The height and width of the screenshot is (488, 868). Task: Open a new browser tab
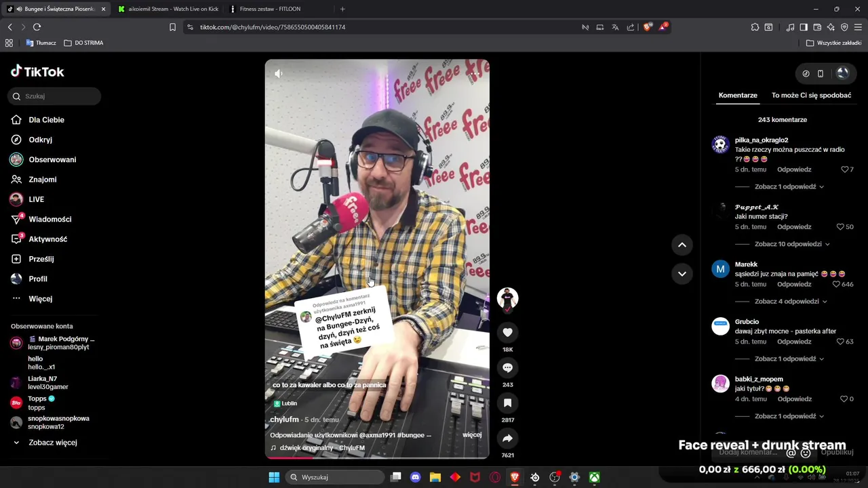tap(342, 9)
